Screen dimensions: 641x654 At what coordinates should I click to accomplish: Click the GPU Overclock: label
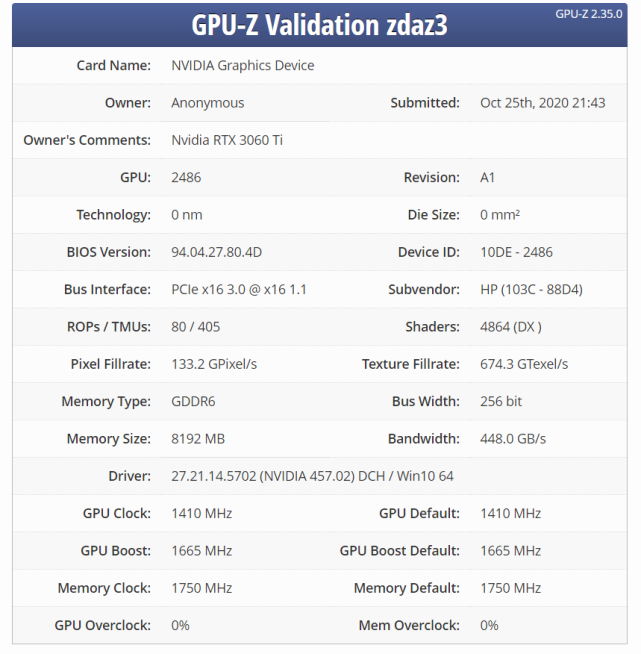(103, 625)
